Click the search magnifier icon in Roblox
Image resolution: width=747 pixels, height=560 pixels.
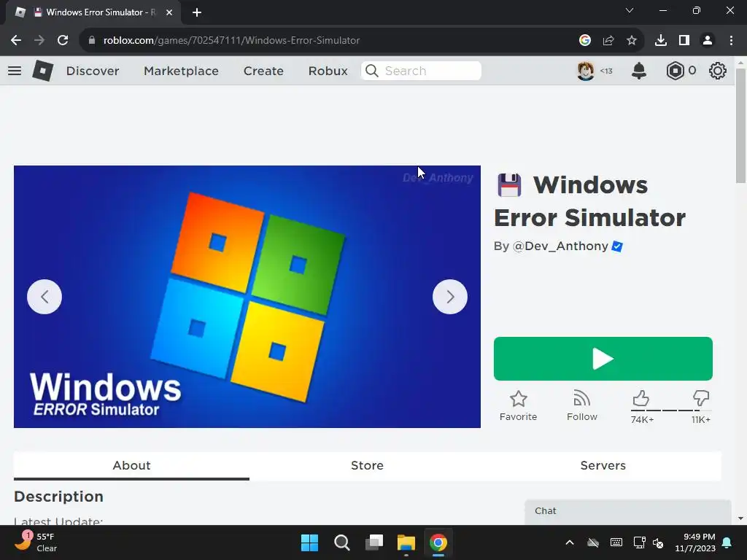371,71
